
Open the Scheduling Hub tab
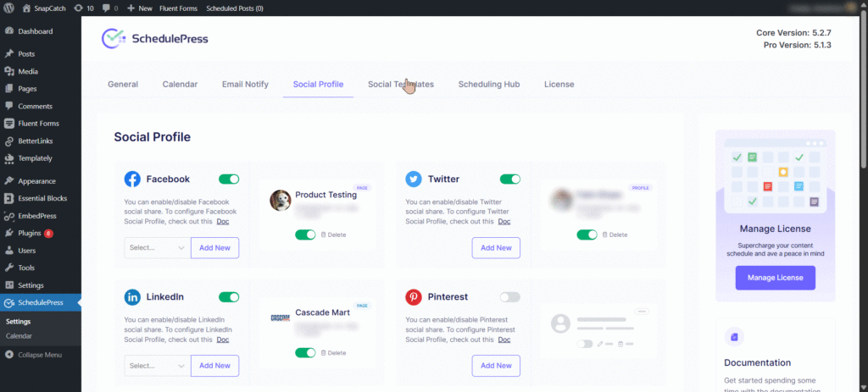489,85
